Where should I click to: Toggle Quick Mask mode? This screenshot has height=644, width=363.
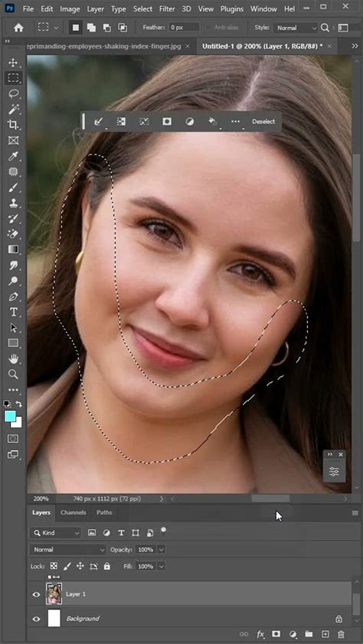(x=13, y=439)
